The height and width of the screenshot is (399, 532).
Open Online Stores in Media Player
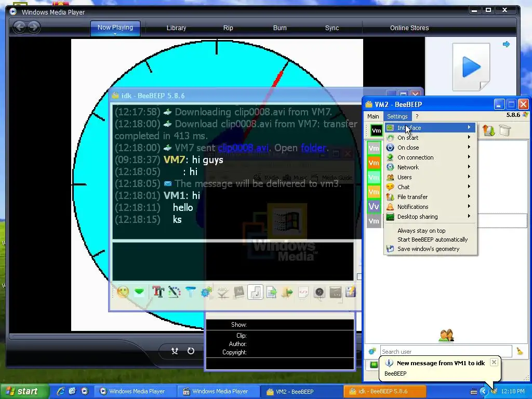point(409,28)
